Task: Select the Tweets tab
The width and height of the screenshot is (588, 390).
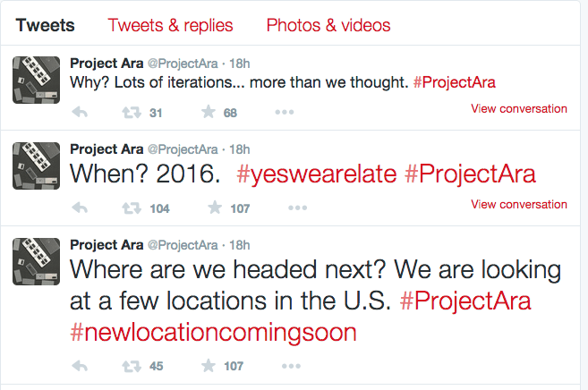Action: click(x=46, y=25)
